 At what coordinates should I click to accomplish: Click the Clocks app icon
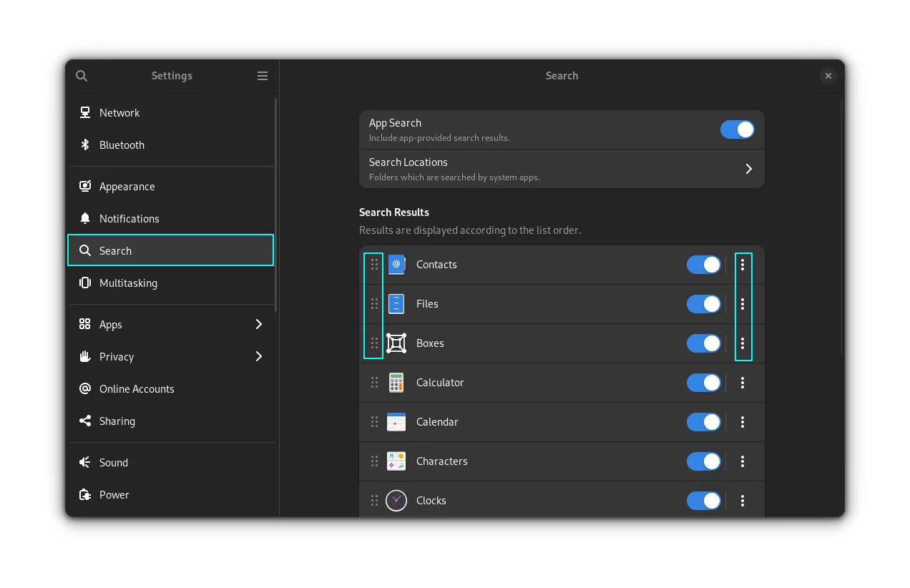pos(396,501)
